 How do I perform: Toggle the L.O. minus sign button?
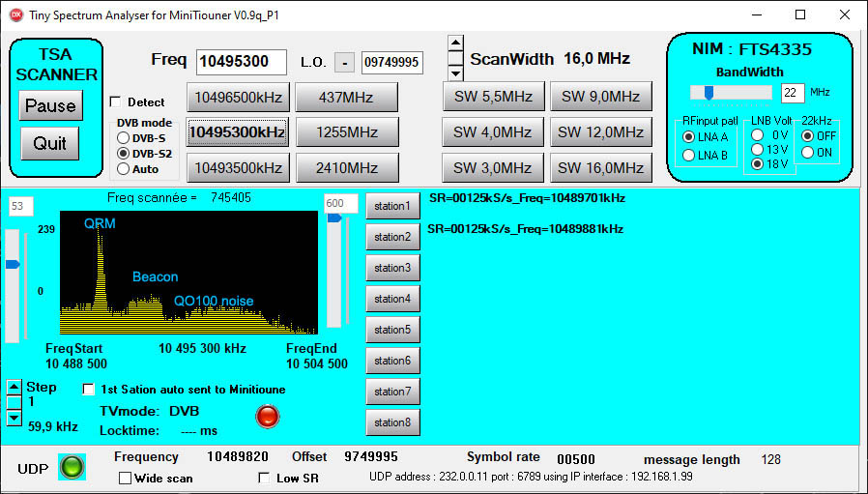[x=344, y=63]
